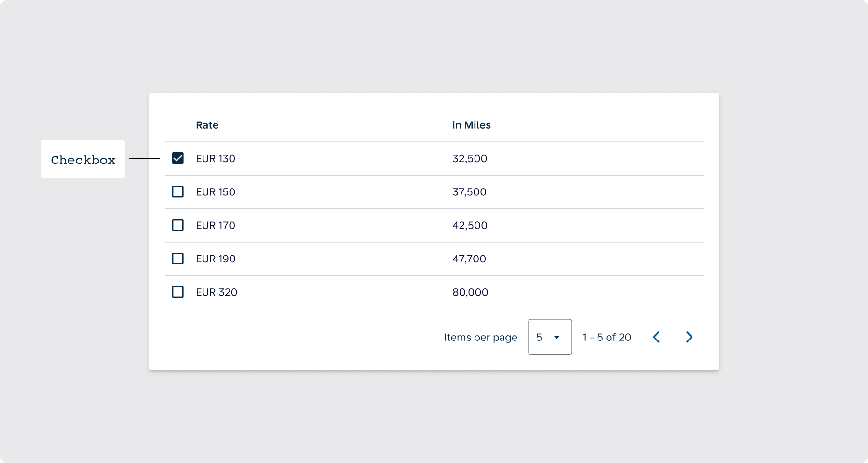
Task: Click the EUR 320 rate text
Action: (x=217, y=292)
